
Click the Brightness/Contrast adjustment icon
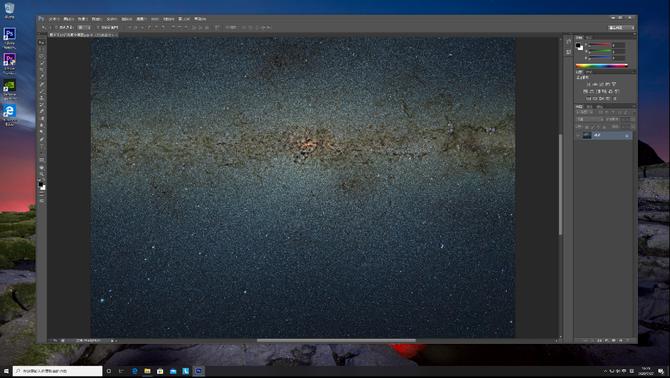pyautogui.click(x=589, y=84)
